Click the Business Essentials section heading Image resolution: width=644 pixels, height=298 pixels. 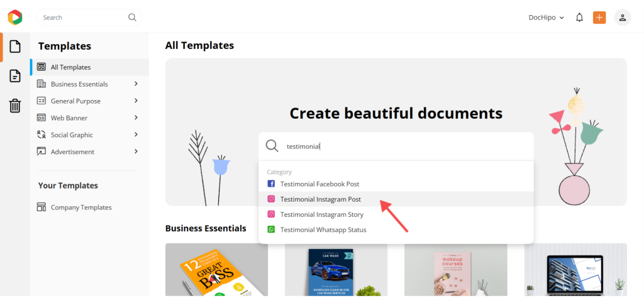click(206, 228)
